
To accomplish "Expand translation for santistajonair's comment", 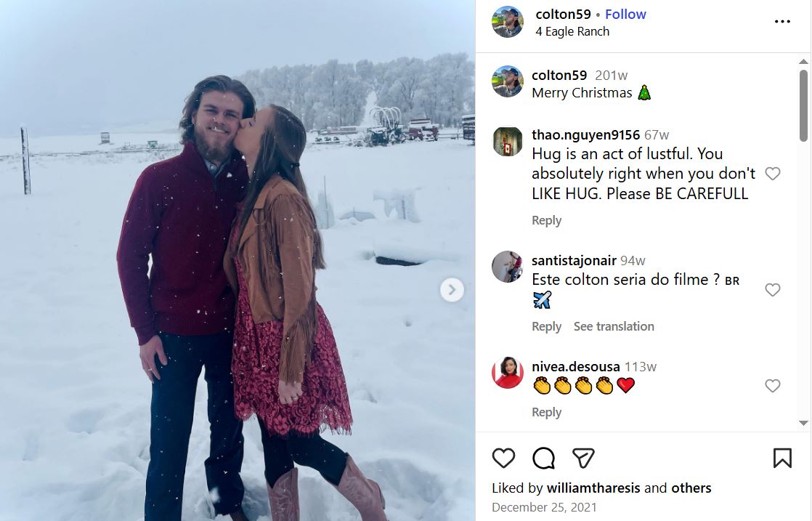I will 614,327.
